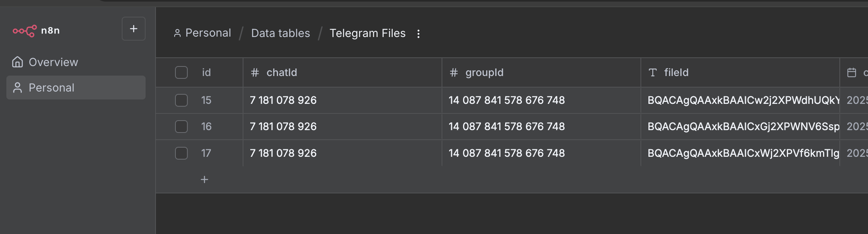Edit the chatId cell in row 15
Viewport: 868px width, 234px height.
click(342, 100)
